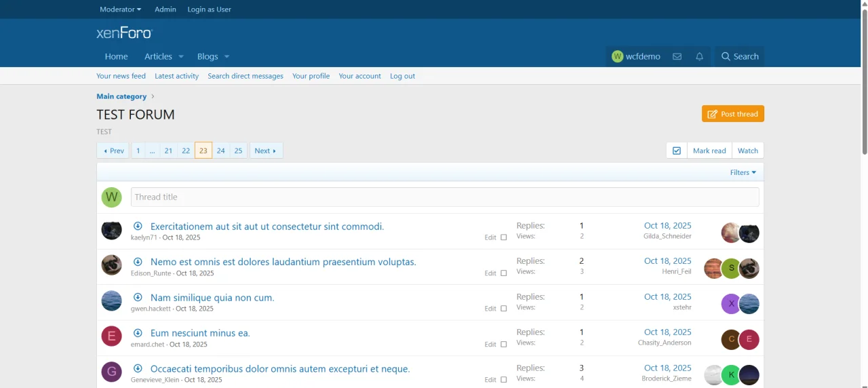This screenshot has width=868, height=388.
Task: Focus the Thread title input field
Action: [x=445, y=197]
